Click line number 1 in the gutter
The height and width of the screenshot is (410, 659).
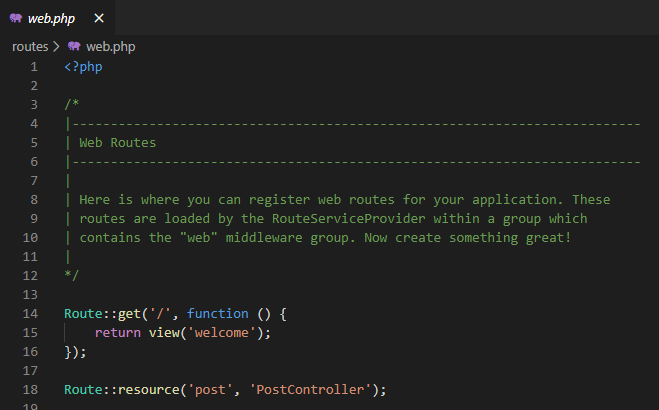tap(34, 67)
